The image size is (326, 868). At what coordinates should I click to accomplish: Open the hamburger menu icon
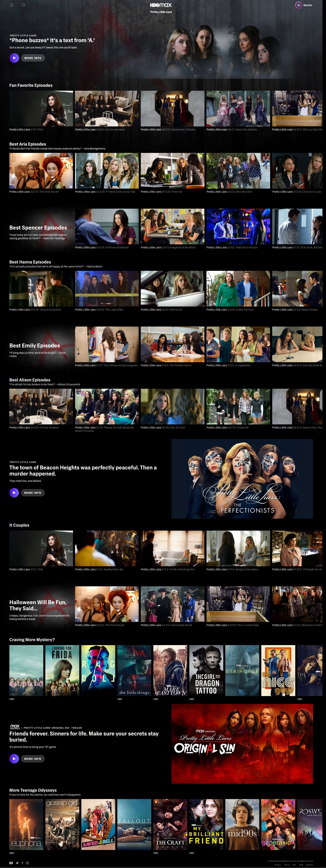click(x=12, y=5)
